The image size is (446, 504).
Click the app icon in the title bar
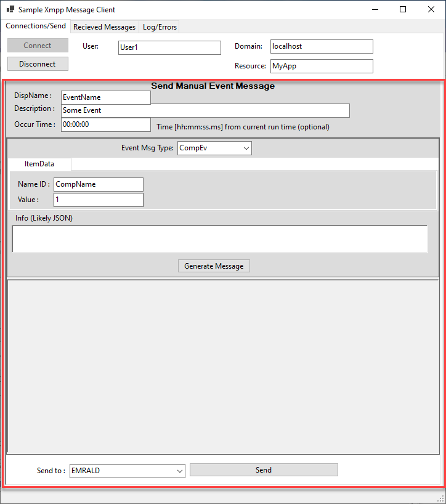(x=10, y=10)
